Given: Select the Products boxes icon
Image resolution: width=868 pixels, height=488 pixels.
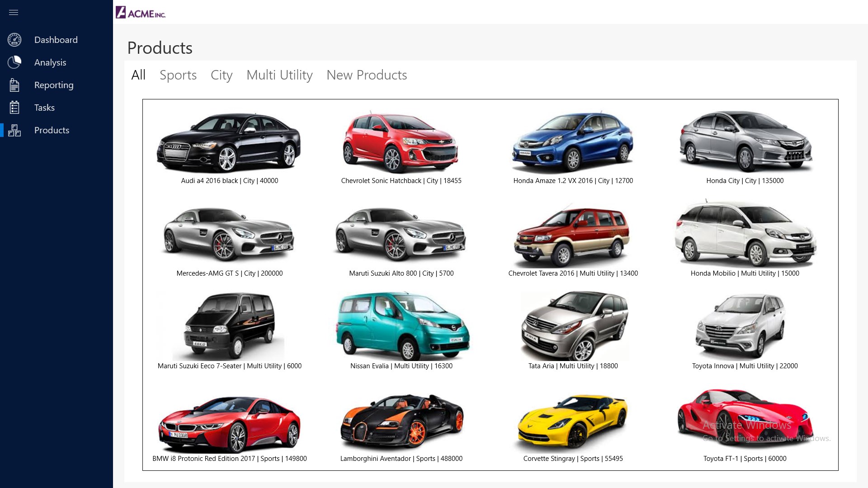Looking at the screenshot, I should [14, 130].
